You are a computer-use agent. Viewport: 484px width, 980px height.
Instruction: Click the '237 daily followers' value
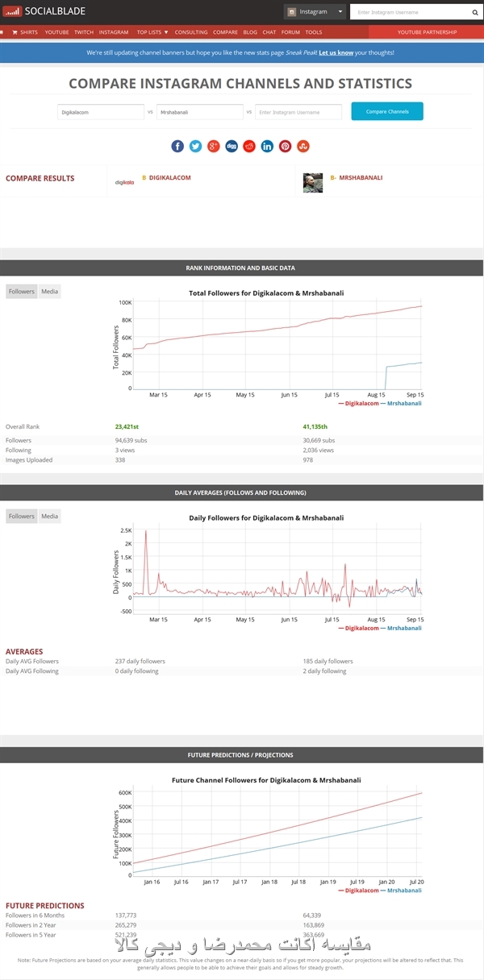coord(140,662)
